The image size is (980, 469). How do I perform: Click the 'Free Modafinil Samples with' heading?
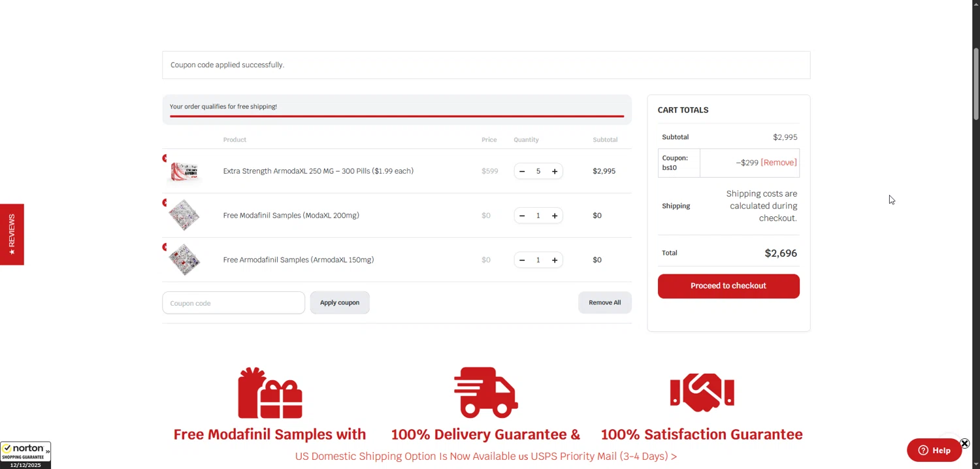(270, 434)
